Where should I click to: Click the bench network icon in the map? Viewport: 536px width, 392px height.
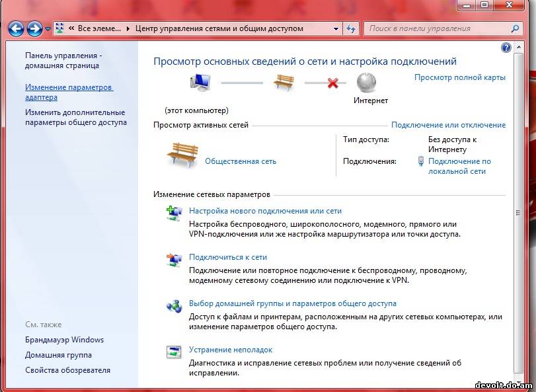[284, 83]
